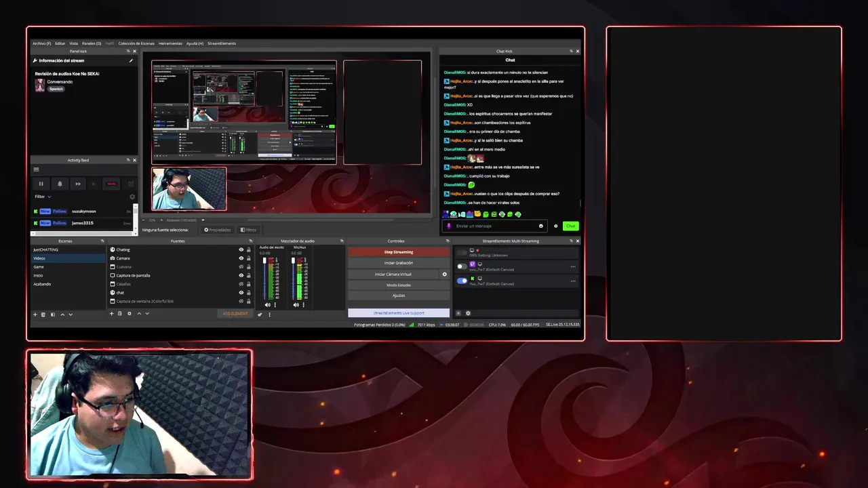Open emoji picker in chat message box
Image resolution: width=868 pixels, height=488 pixels.
click(x=541, y=226)
